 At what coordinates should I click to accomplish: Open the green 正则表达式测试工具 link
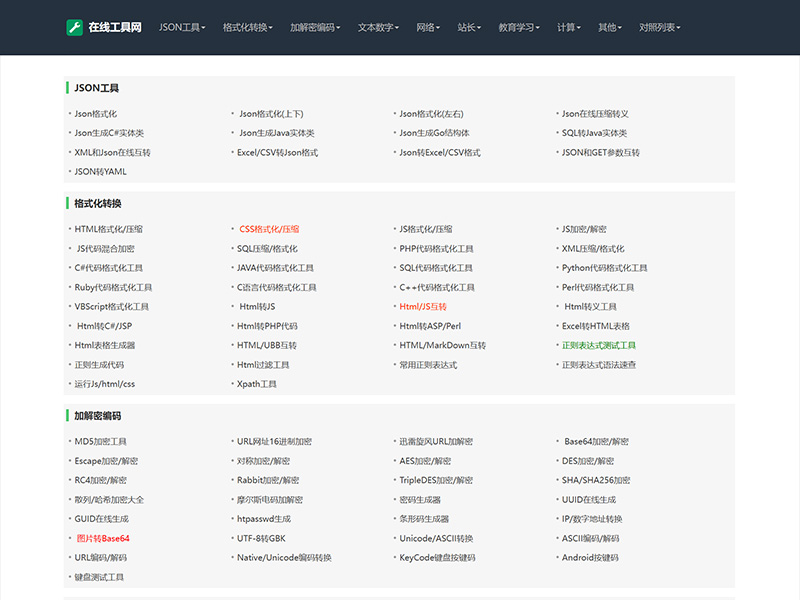[599, 346]
